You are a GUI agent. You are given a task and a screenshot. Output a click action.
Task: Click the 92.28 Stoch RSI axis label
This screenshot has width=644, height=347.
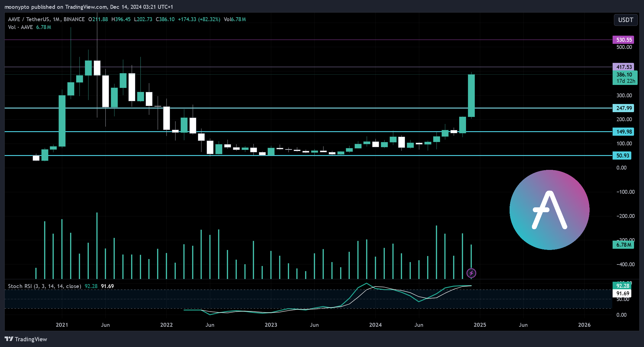(622, 286)
